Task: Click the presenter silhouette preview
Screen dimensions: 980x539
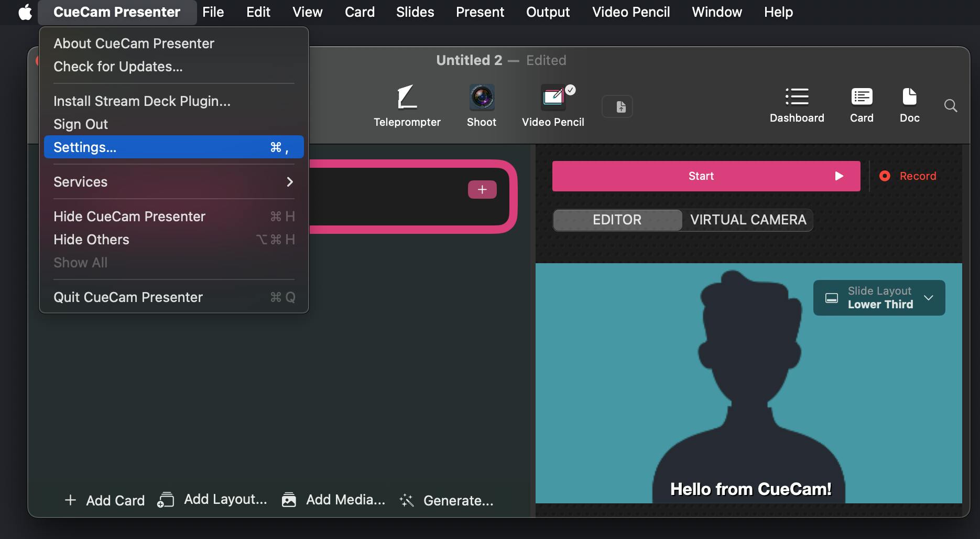Action: click(x=748, y=383)
